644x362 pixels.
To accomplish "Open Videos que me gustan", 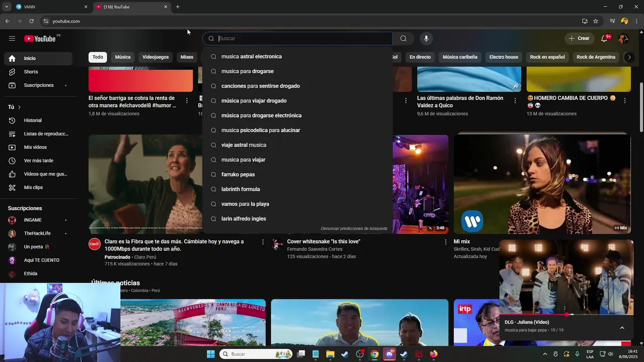I will click(39, 174).
